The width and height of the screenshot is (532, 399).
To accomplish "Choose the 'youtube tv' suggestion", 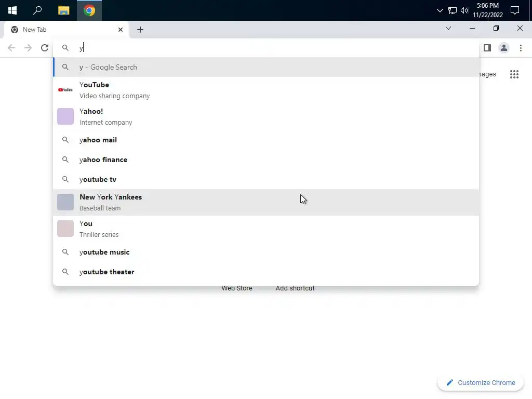I will [x=266, y=179].
